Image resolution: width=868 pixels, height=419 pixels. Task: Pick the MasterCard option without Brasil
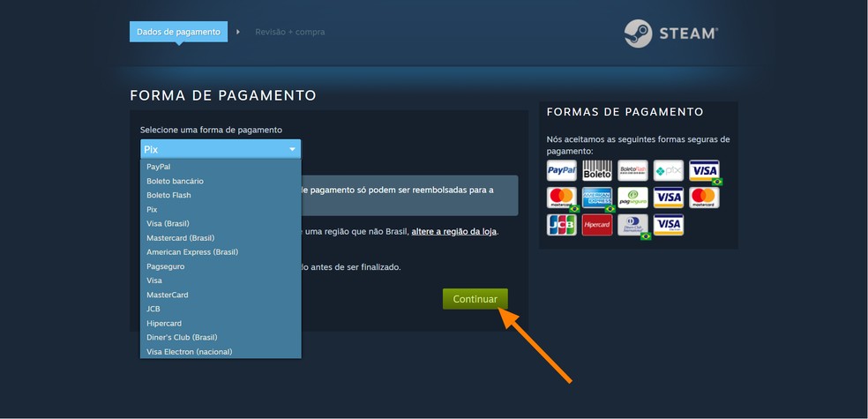[221, 295]
